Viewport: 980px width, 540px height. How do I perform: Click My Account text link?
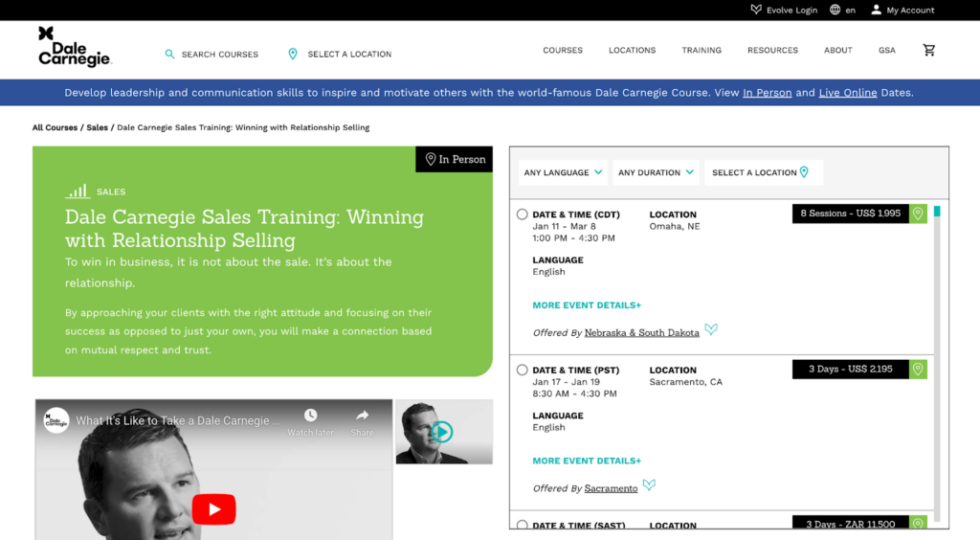(911, 10)
